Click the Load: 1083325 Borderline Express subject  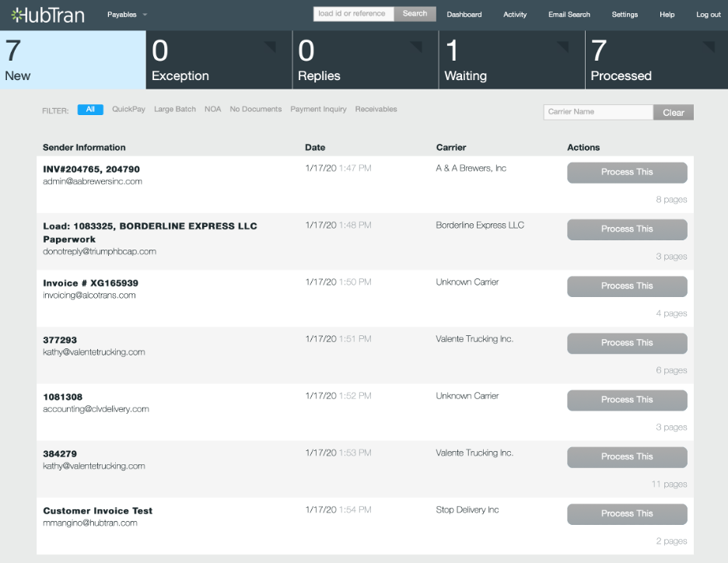tap(150, 233)
